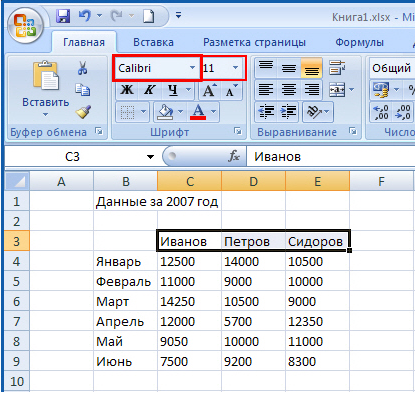The height and width of the screenshot is (394, 415).
Task: Click formula bar showing Иванов
Action: 331,156
